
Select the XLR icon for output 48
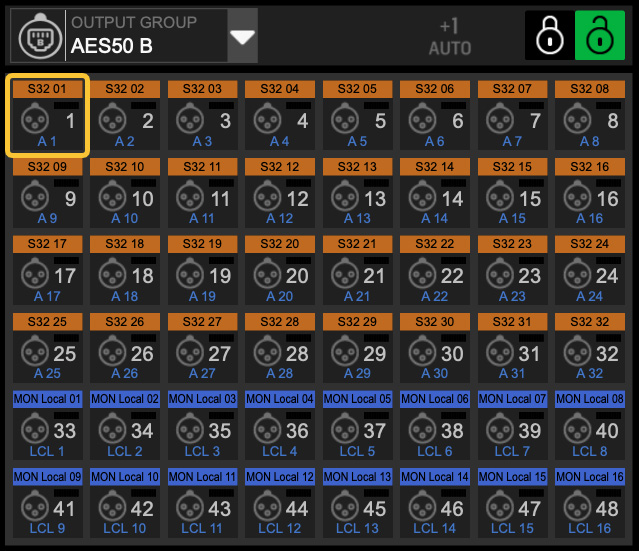576,508
